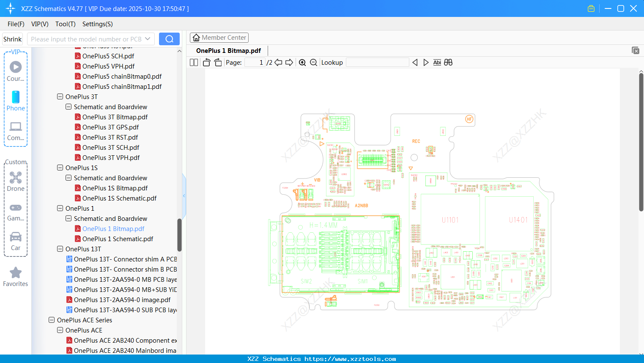This screenshot has height=363, width=644.
Task: Open OnePlus 3T RST.pdf
Action: [110, 137]
